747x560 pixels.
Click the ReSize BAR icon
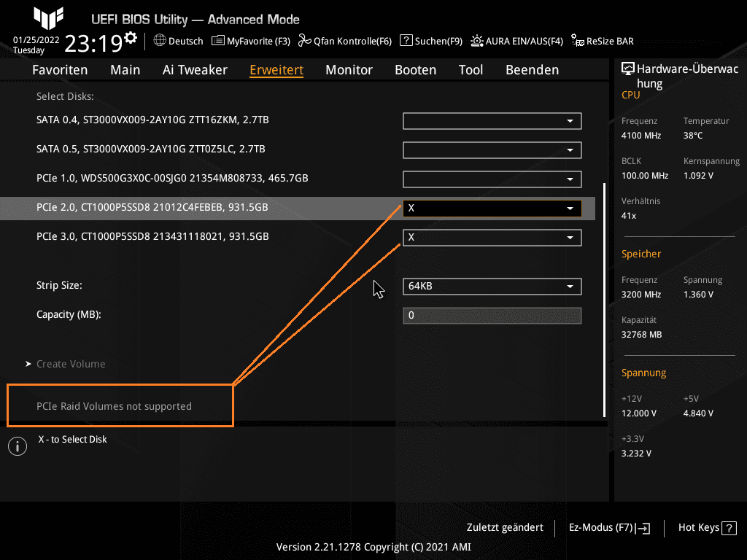[x=578, y=41]
